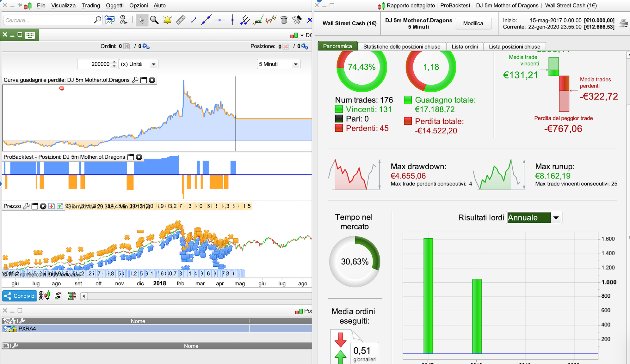Open the hammer and wrench tools icon
630x364 pixels.
click(x=297, y=20)
